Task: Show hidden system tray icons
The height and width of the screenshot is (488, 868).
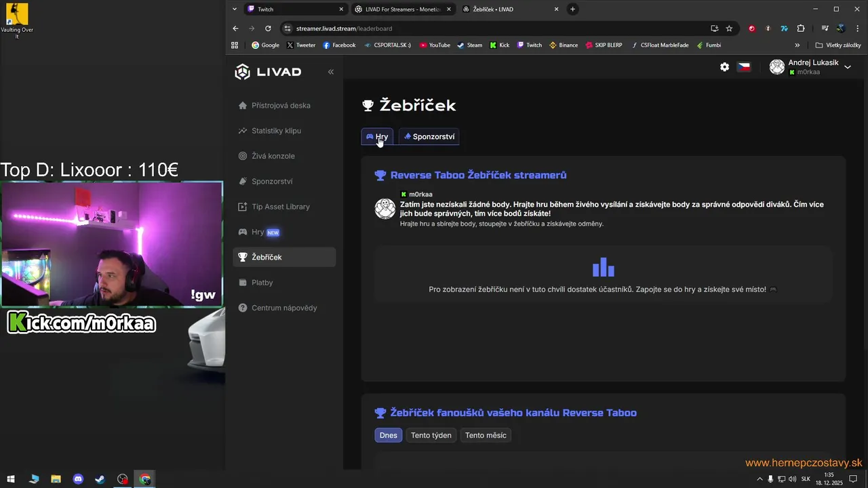Action: [759, 479]
